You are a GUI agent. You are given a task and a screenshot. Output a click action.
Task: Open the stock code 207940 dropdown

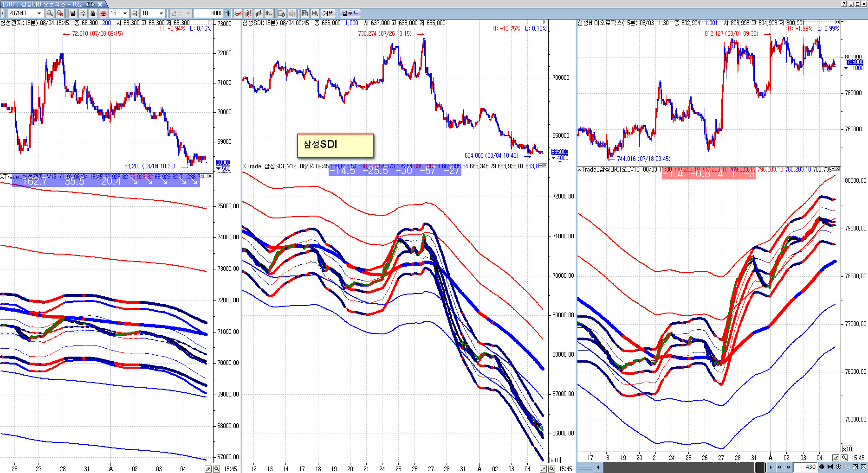[39, 13]
